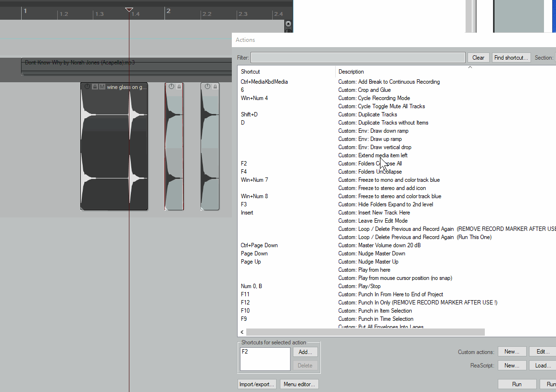This screenshot has width=556, height=392.
Task: Select 'Custom: Play/Stop' action
Action: coord(359,286)
